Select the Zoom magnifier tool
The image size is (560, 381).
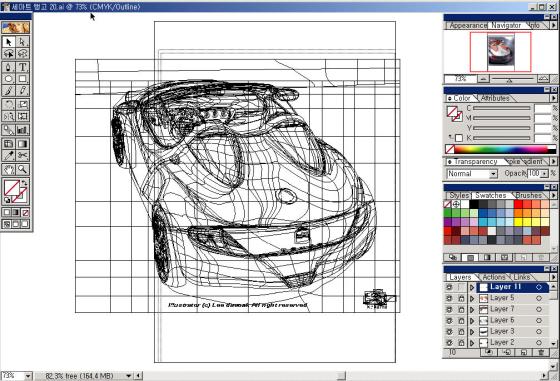(22, 170)
